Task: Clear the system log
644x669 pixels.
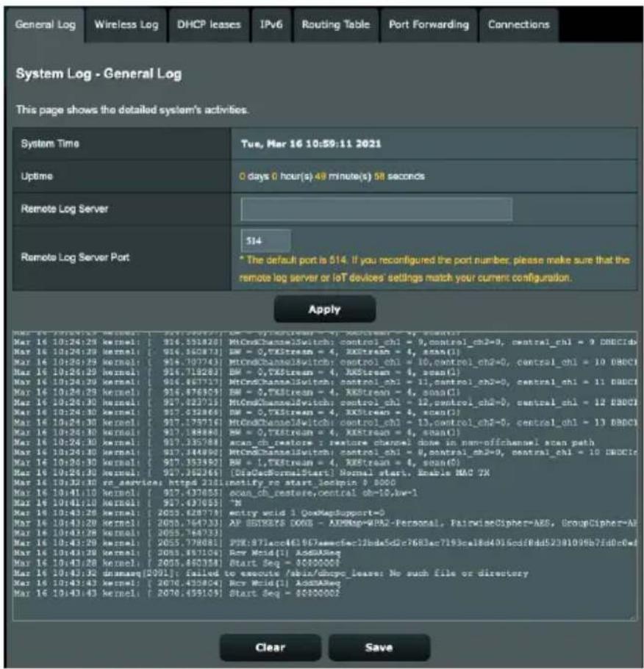Action: point(270,648)
